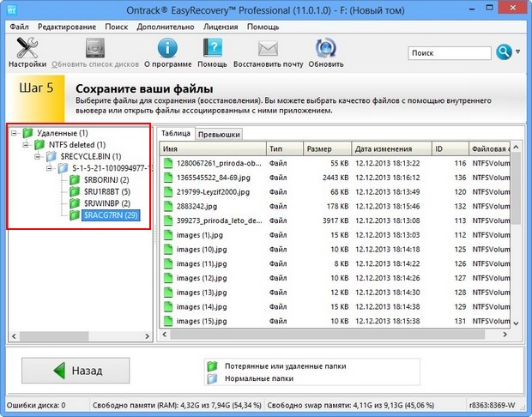532x417 pixels.
Task: Click the green folder icon of Удаленные
Action: click(27, 133)
